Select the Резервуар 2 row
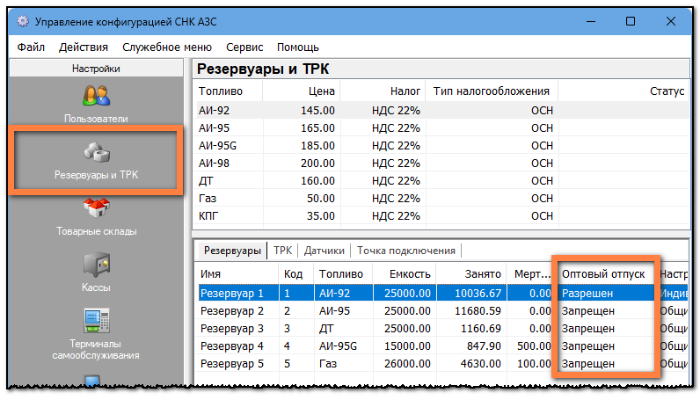 point(442,311)
